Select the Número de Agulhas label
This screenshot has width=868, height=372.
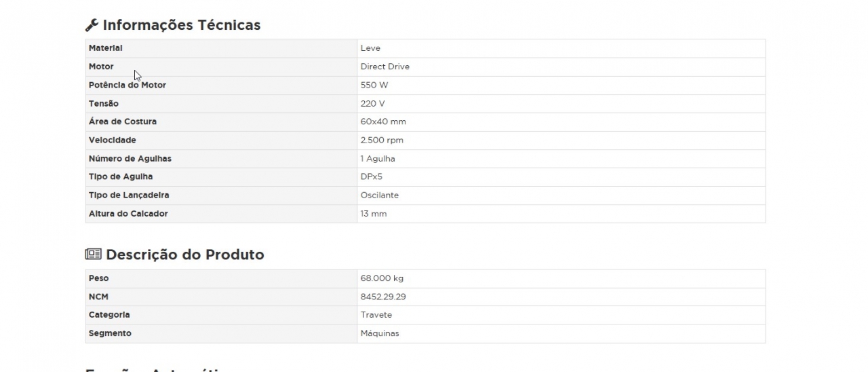130,158
